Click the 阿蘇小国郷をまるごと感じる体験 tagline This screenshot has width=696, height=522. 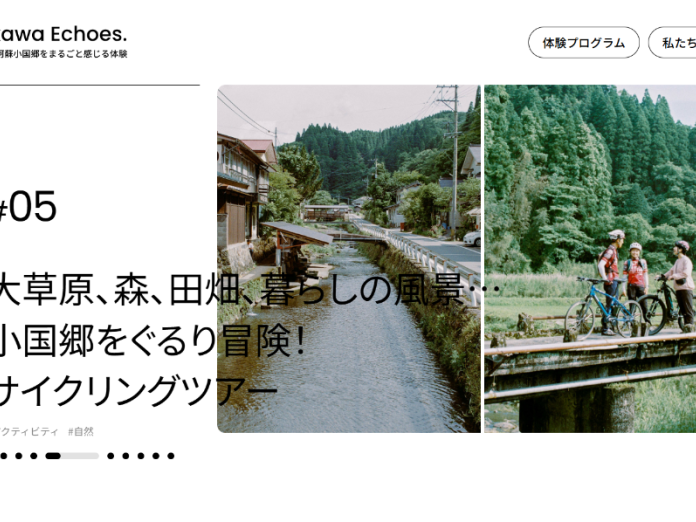tap(63, 54)
